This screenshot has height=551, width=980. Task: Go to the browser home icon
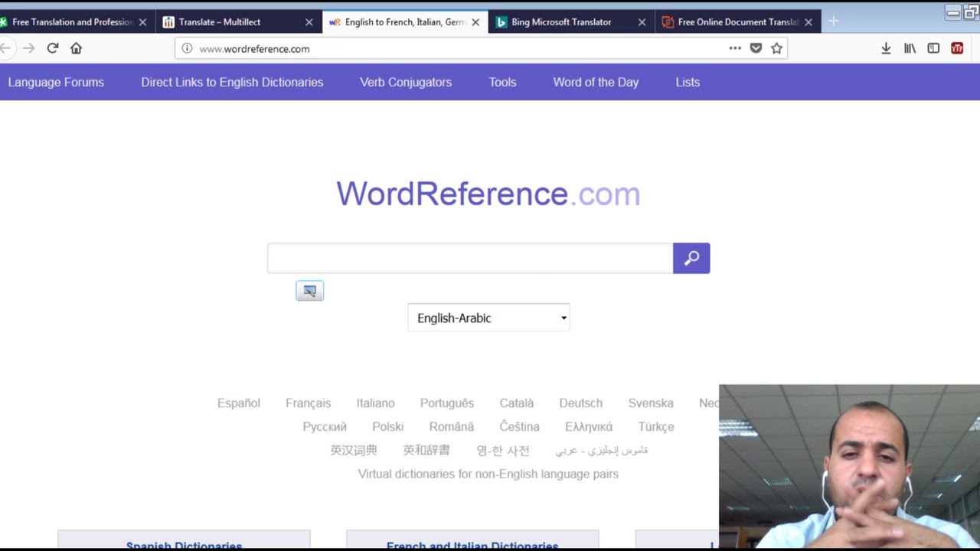click(x=76, y=48)
